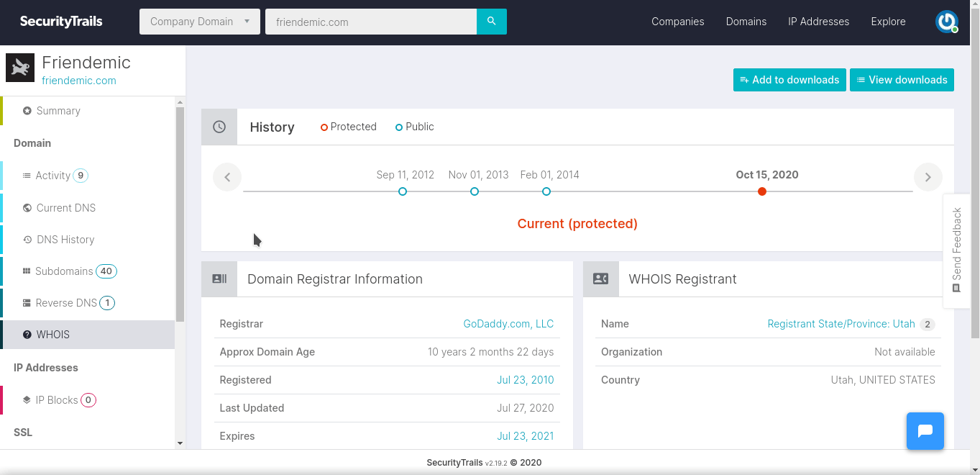Image resolution: width=980 pixels, height=475 pixels.
Task: Select the Oct 15, 2020 timeline point
Action: pyautogui.click(x=762, y=191)
